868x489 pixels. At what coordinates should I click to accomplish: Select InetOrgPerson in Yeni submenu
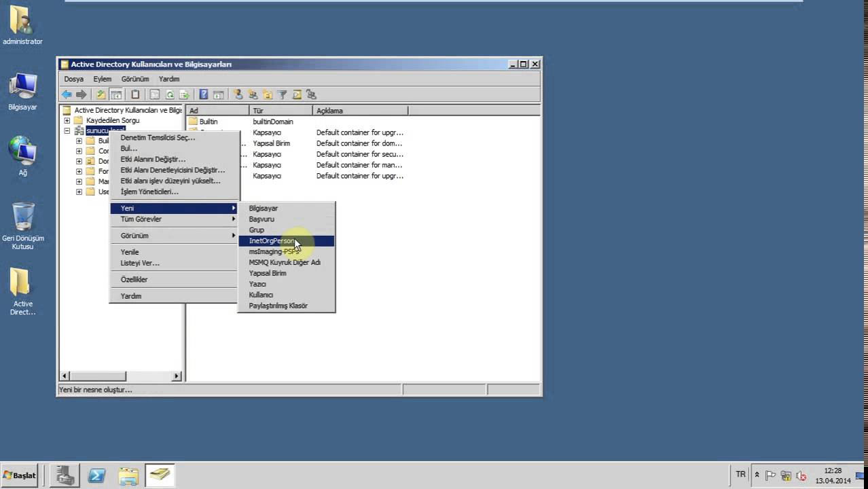pos(286,240)
